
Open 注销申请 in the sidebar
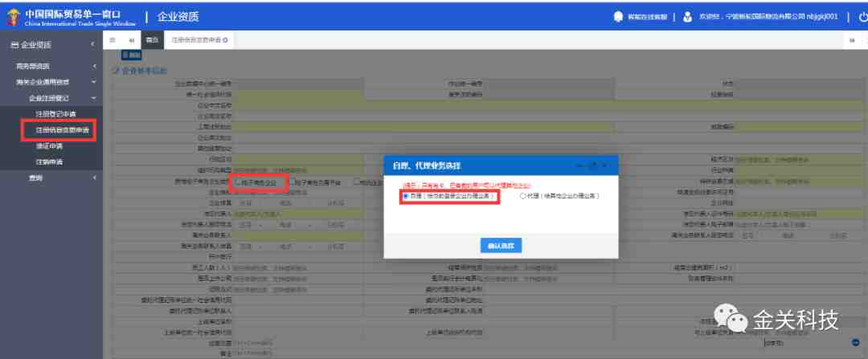point(49,161)
